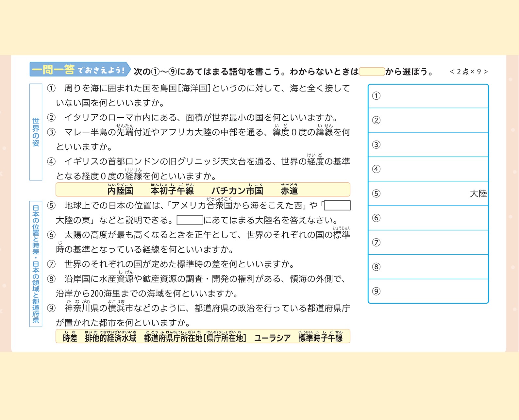
Task: Click the word 内陸国 in the word bank
Action: tap(120, 191)
